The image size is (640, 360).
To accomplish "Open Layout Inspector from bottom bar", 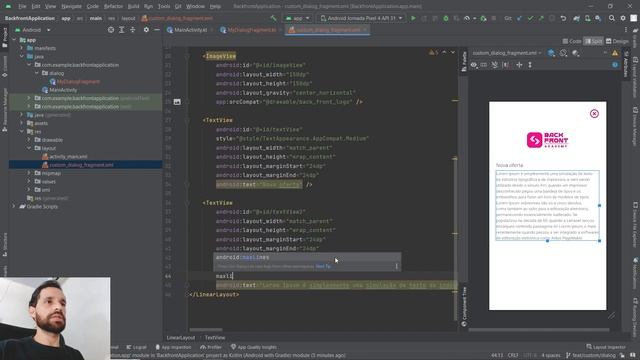I will [x=606, y=347].
